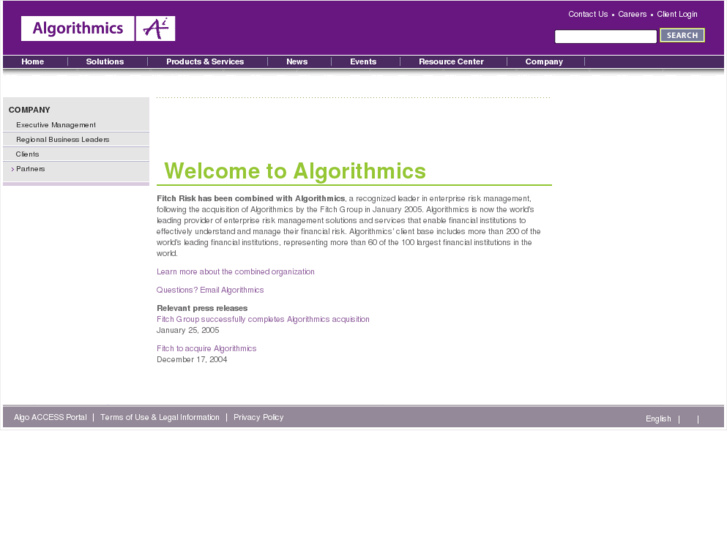Select English language in footer
The image size is (727, 545).
pyautogui.click(x=658, y=419)
